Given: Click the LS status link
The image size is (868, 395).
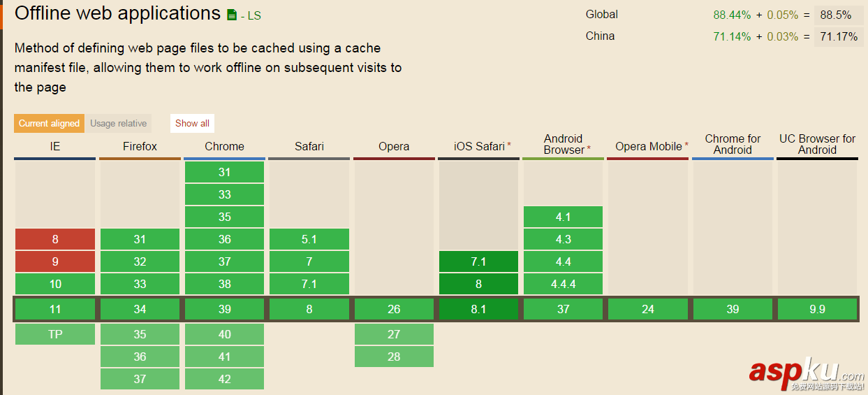Looking at the screenshot, I should point(253,15).
